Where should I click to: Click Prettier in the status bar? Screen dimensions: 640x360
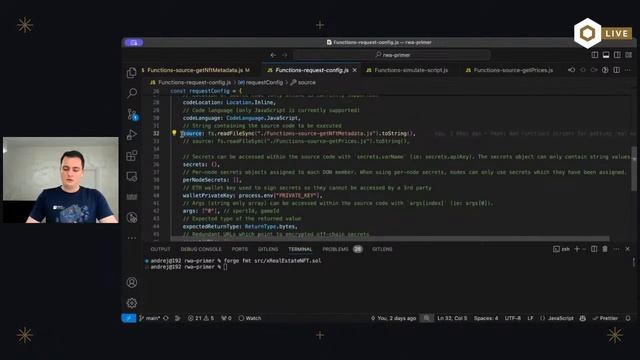coord(605,318)
